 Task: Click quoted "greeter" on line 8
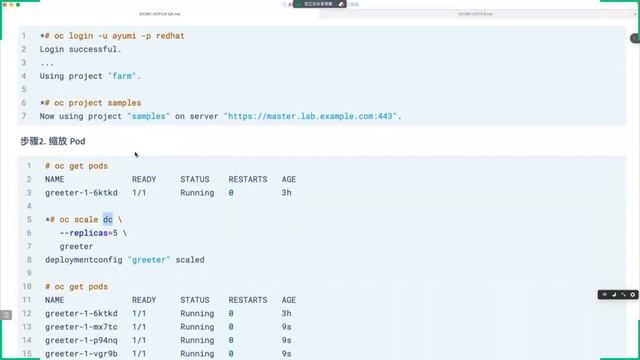coord(149,260)
